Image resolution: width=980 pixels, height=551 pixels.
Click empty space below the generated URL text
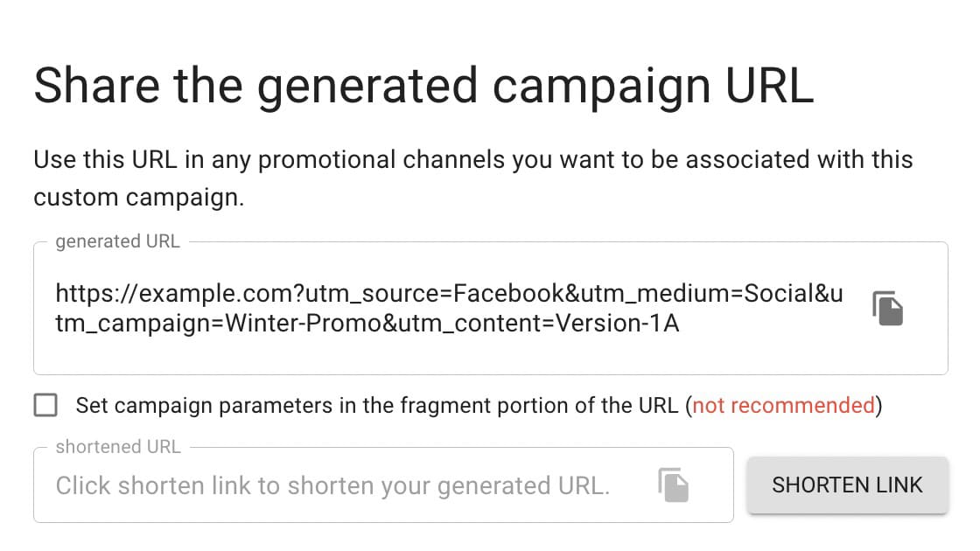click(437, 356)
